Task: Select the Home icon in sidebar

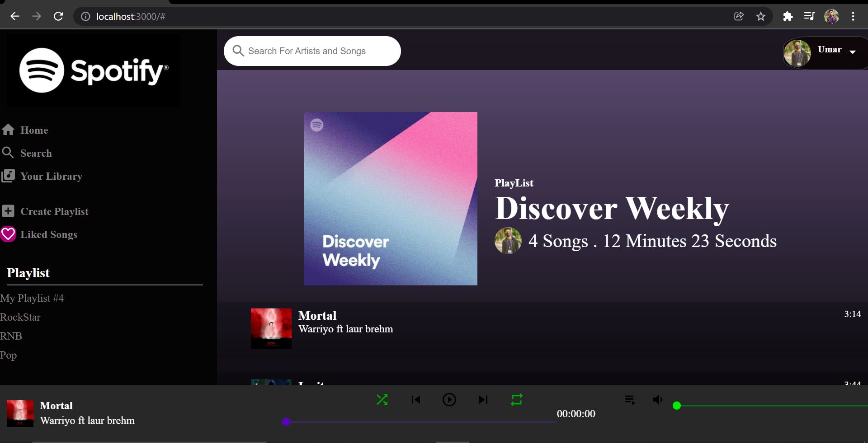Action: [8, 130]
